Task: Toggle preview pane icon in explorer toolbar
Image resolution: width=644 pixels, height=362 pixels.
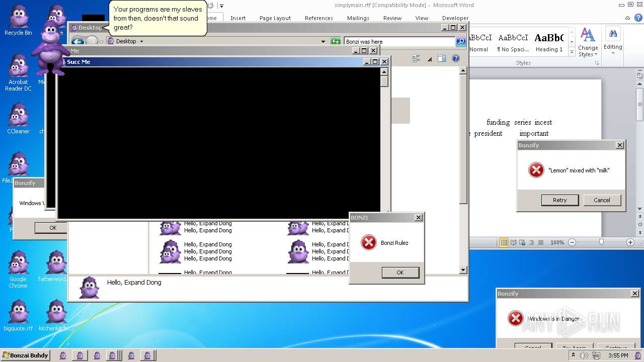Action: coord(442,58)
